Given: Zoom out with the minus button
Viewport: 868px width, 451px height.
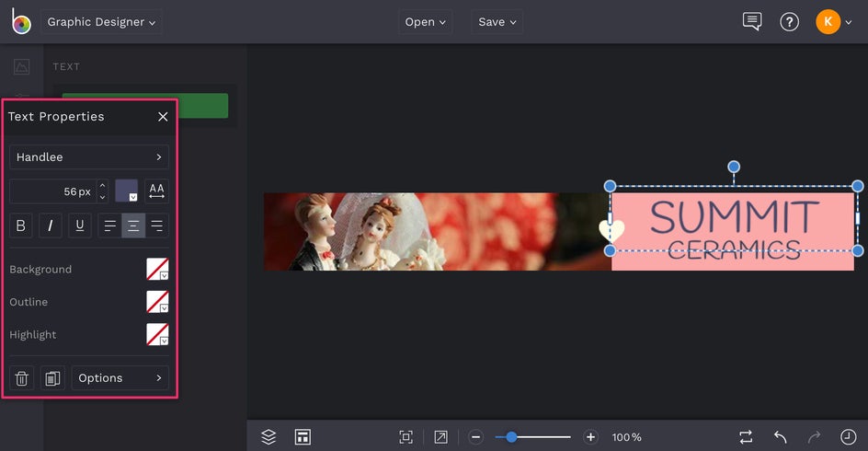Looking at the screenshot, I should coord(475,437).
